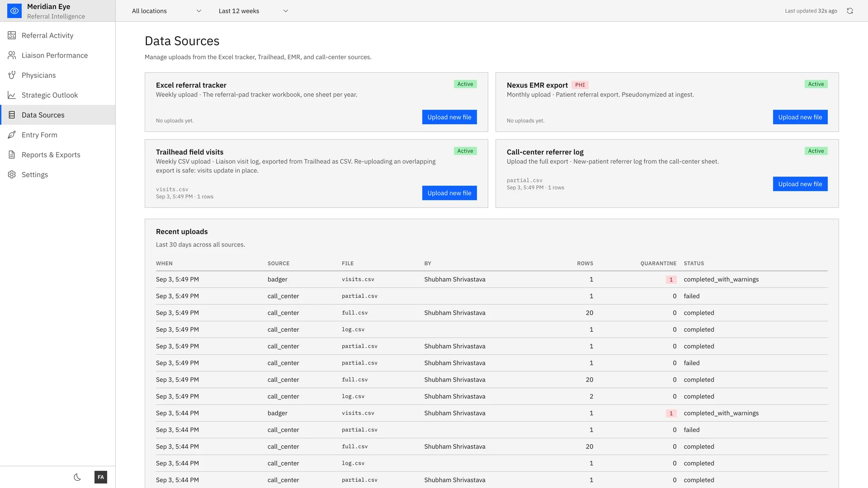Click the Strategic Outlook chart icon
This screenshot has height=488, width=868.
click(12, 95)
